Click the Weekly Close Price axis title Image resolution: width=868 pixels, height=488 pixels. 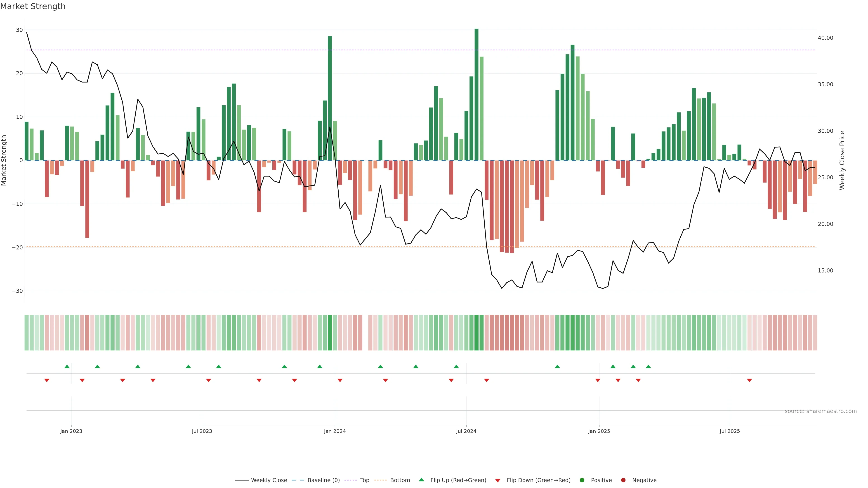(x=842, y=160)
